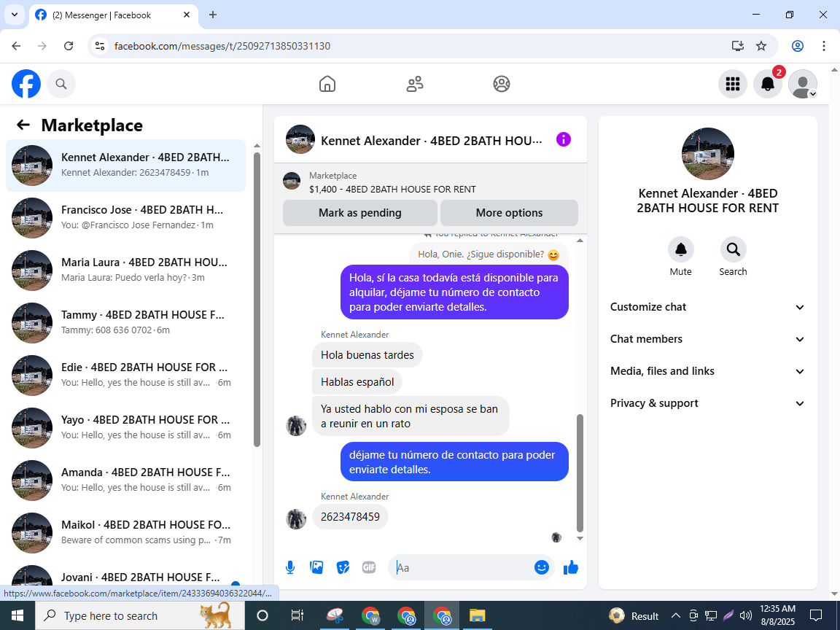Open the Groups icon in top navigation
The height and width of the screenshot is (630, 840).
(502, 84)
